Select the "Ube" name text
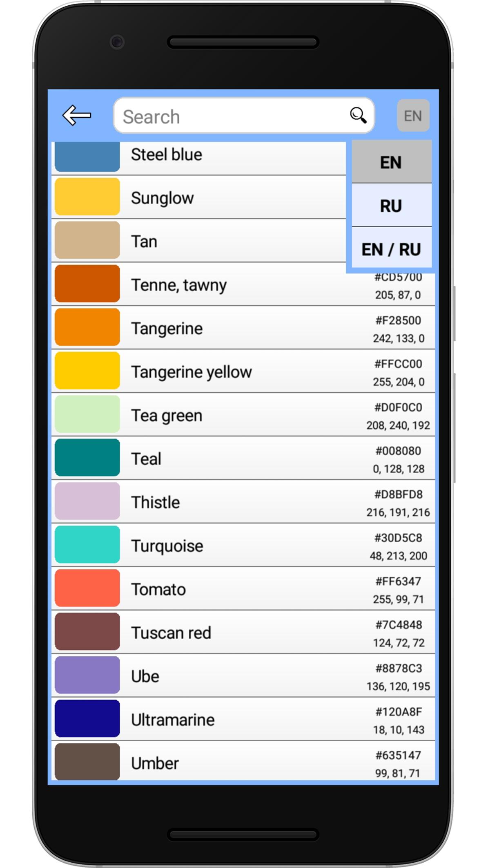Viewport: 488px width, 868px height. (145, 676)
